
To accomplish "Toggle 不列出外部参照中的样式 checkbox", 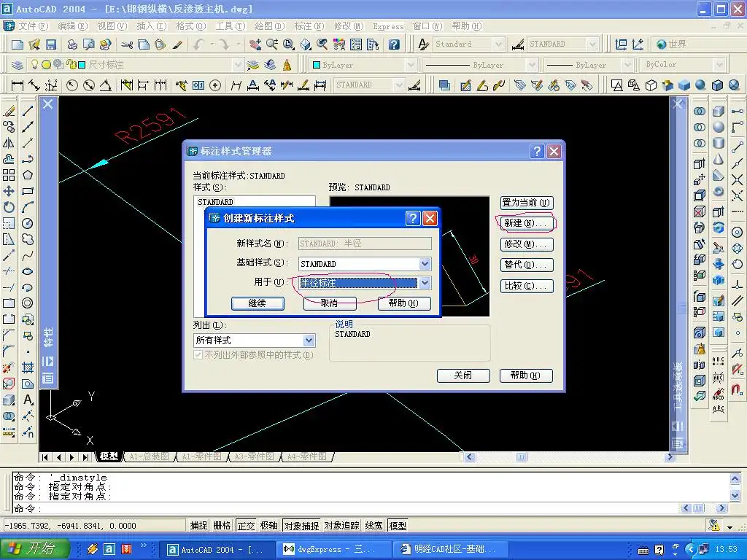I will click(198, 355).
